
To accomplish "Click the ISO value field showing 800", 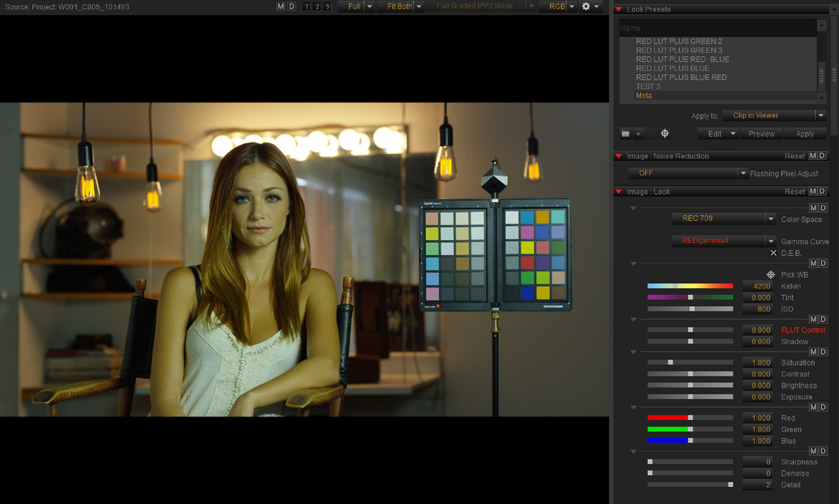I will [x=758, y=309].
